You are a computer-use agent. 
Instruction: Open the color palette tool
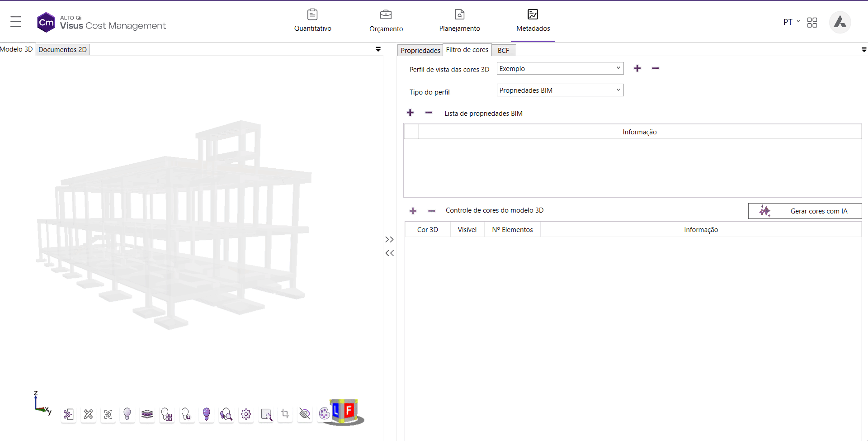point(324,413)
